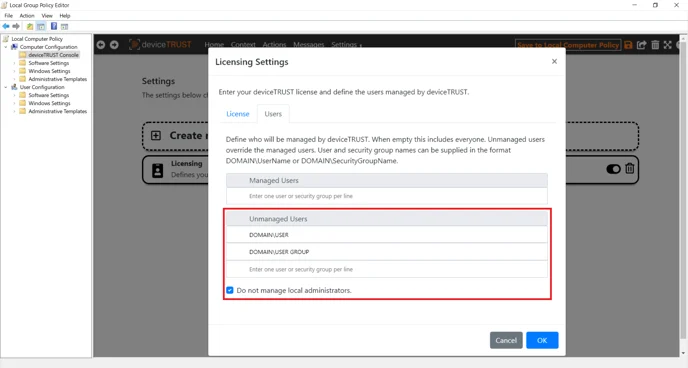Open the Action menu

(27, 15)
